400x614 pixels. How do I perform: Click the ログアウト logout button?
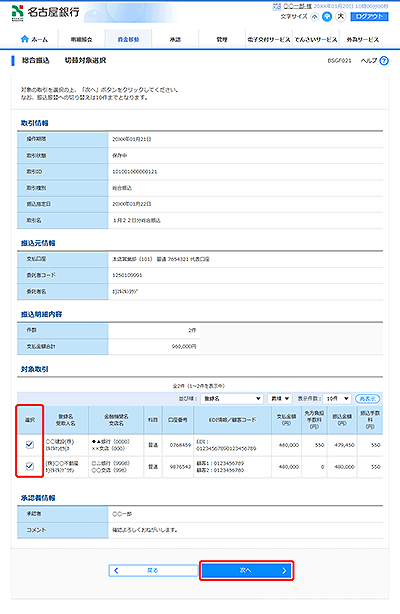point(369,16)
